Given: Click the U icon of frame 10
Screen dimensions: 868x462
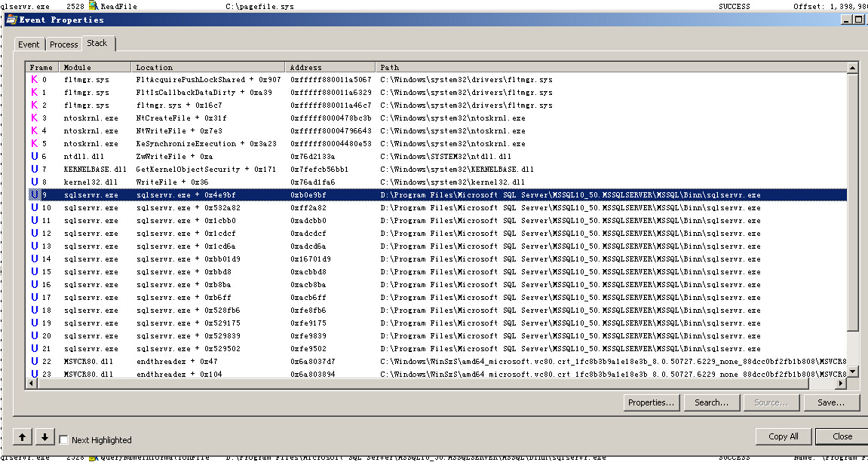Looking at the screenshot, I should click(x=35, y=207).
